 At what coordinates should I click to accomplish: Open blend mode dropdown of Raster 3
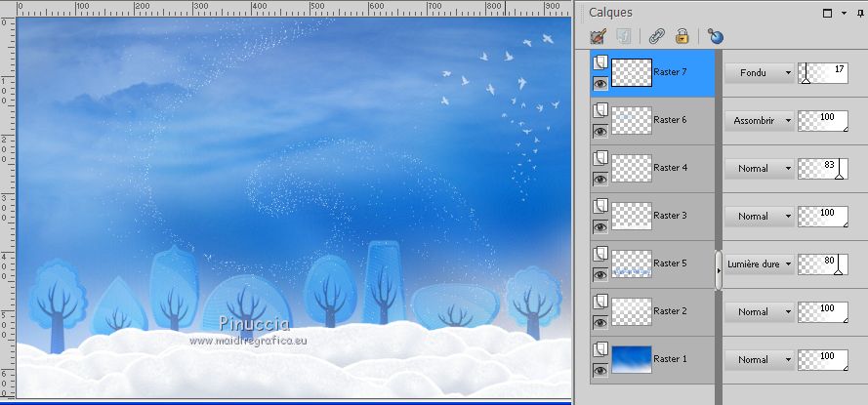point(760,216)
